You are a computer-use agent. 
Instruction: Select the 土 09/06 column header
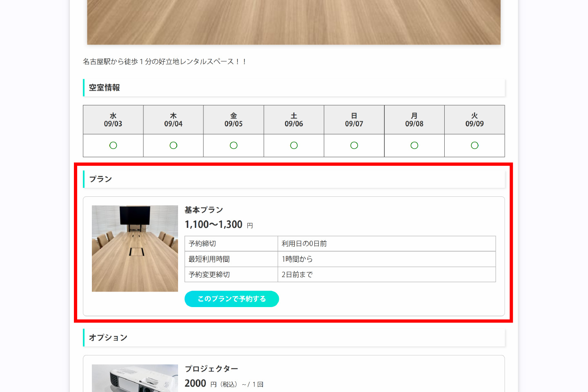tap(294, 120)
